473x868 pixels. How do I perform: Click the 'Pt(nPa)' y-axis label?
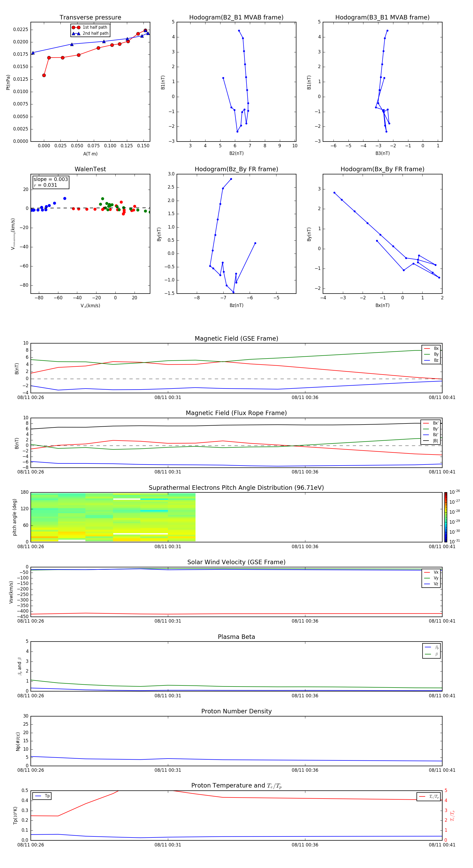click(8, 82)
